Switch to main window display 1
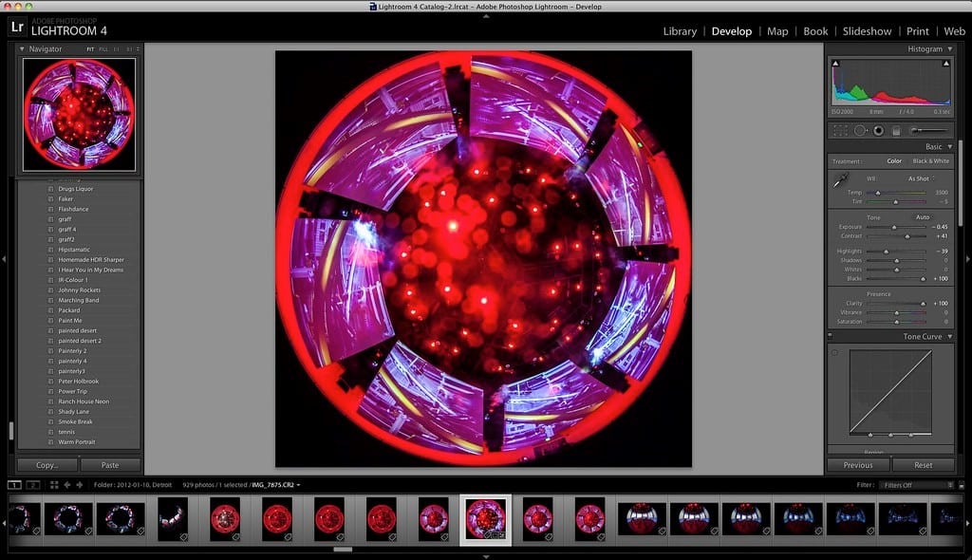Screen dimensions: 972x560 click(x=14, y=485)
